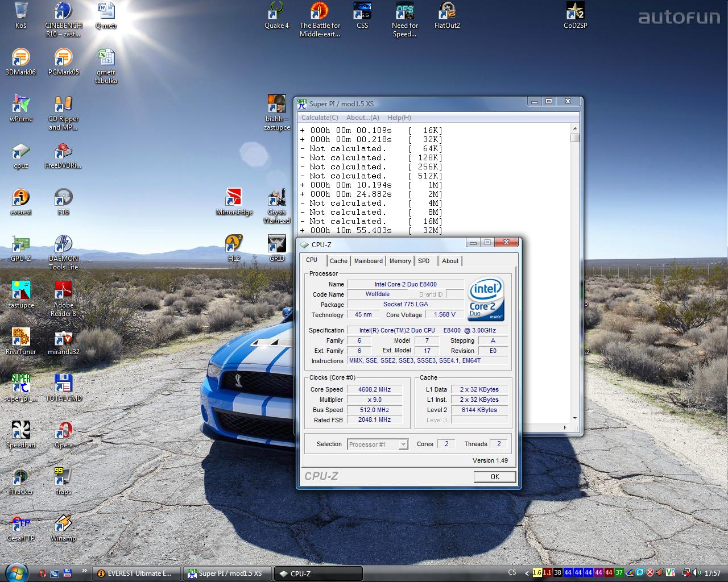Open fraps desktop shortcut

click(x=63, y=481)
